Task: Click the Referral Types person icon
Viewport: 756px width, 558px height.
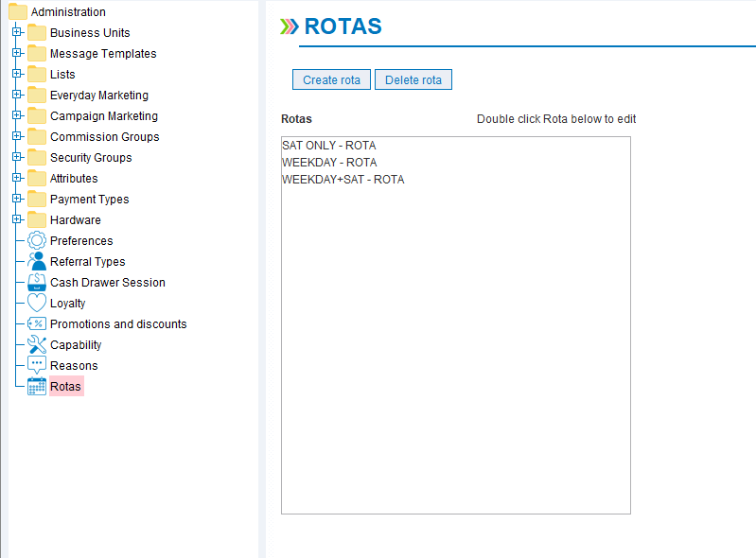Action: click(x=37, y=261)
